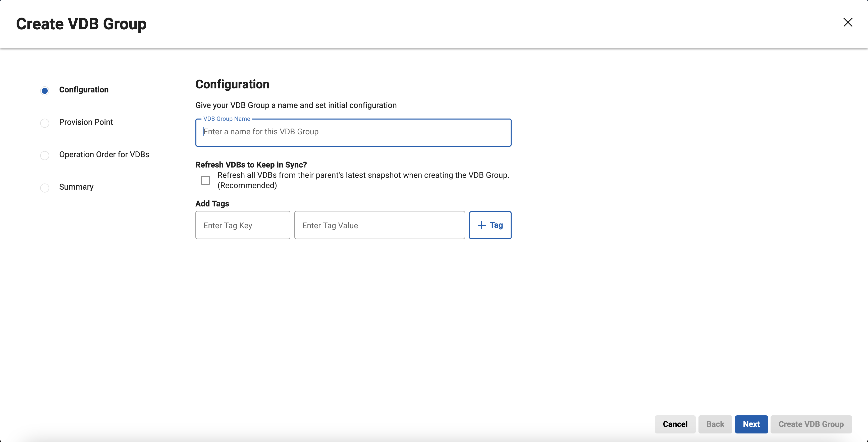Focus the VDB Group Name field
The width and height of the screenshot is (868, 442).
353,132
